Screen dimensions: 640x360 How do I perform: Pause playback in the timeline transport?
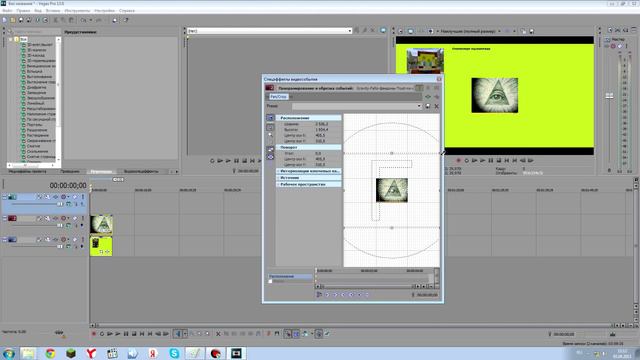click(126, 334)
